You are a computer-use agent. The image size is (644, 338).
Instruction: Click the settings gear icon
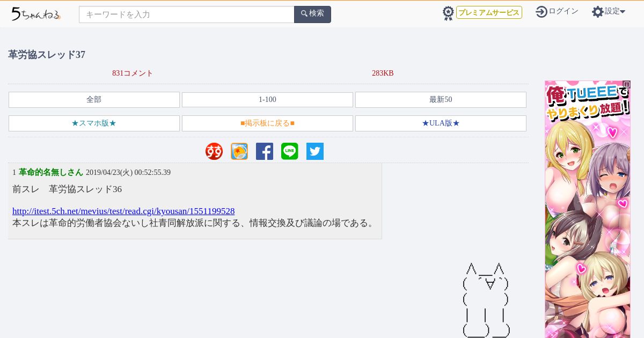(598, 12)
